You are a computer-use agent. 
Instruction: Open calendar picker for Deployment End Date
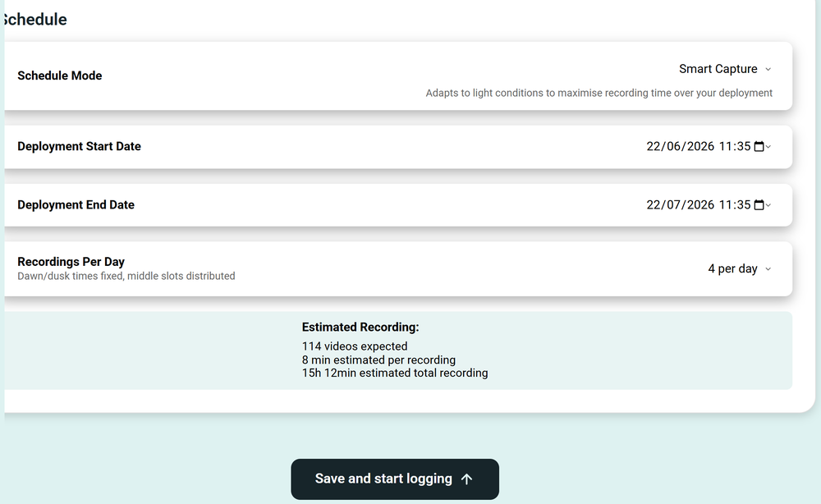[x=759, y=205]
